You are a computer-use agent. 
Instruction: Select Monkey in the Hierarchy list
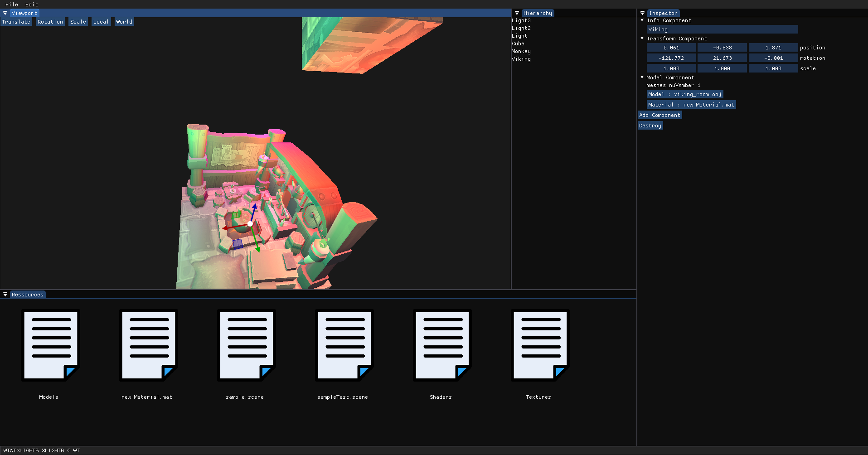click(x=521, y=51)
